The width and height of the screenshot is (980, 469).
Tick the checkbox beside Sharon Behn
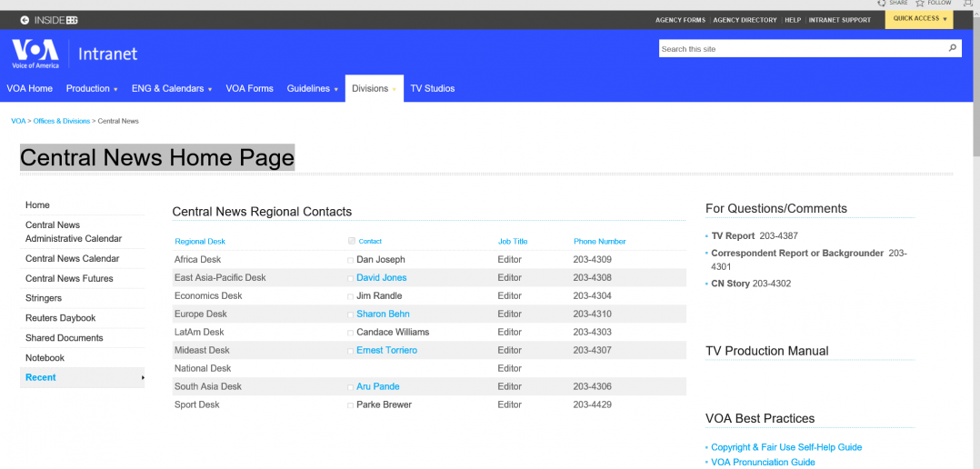[351, 314]
